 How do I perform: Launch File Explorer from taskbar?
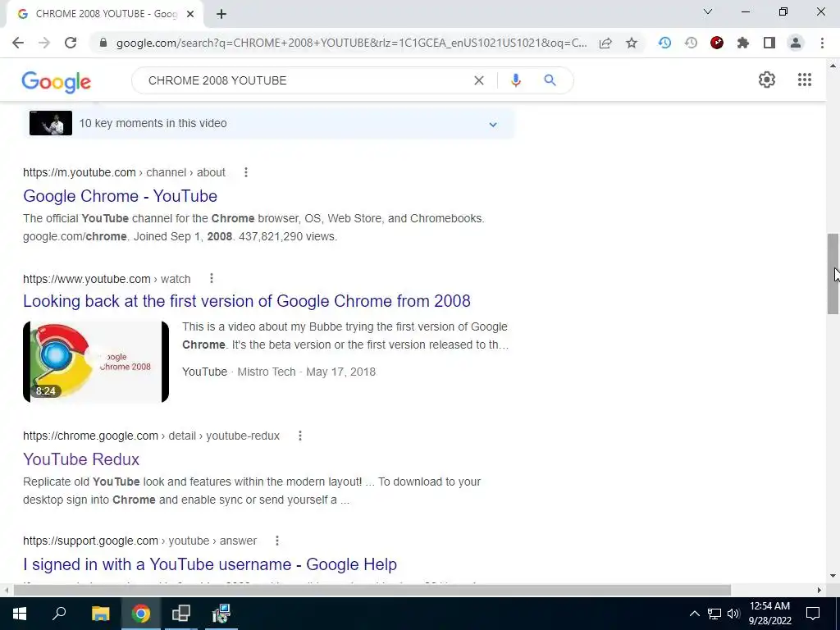point(100,614)
